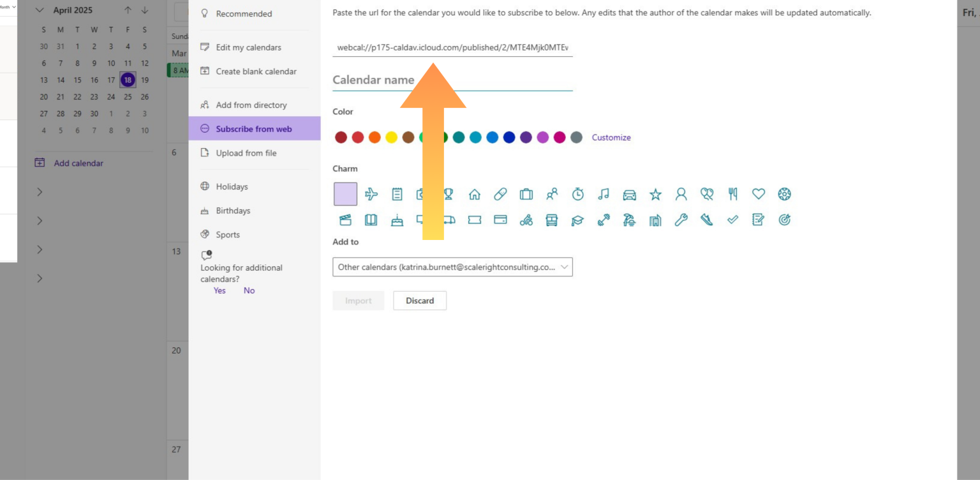980x480 pixels.
Task: Select the ticket charm icon
Action: pos(475,220)
